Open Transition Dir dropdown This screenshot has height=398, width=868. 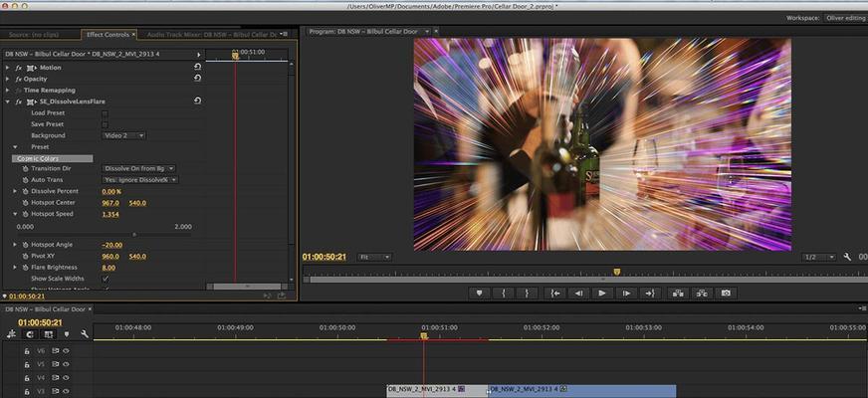pyautogui.click(x=139, y=168)
